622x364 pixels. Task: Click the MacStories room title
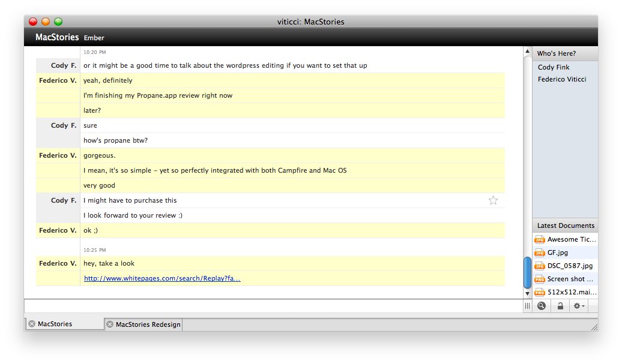(57, 37)
